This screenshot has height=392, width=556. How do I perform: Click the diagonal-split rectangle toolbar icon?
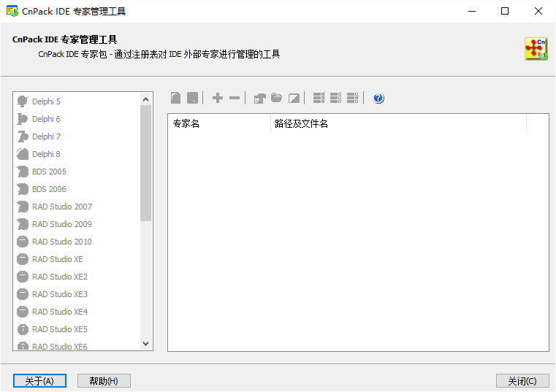pos(294,98)
